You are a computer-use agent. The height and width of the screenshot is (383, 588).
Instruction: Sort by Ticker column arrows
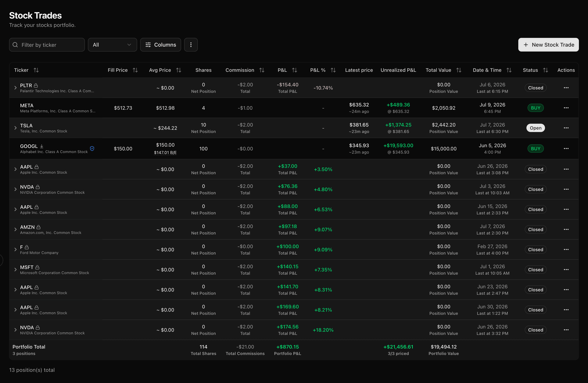click(36, 70)
